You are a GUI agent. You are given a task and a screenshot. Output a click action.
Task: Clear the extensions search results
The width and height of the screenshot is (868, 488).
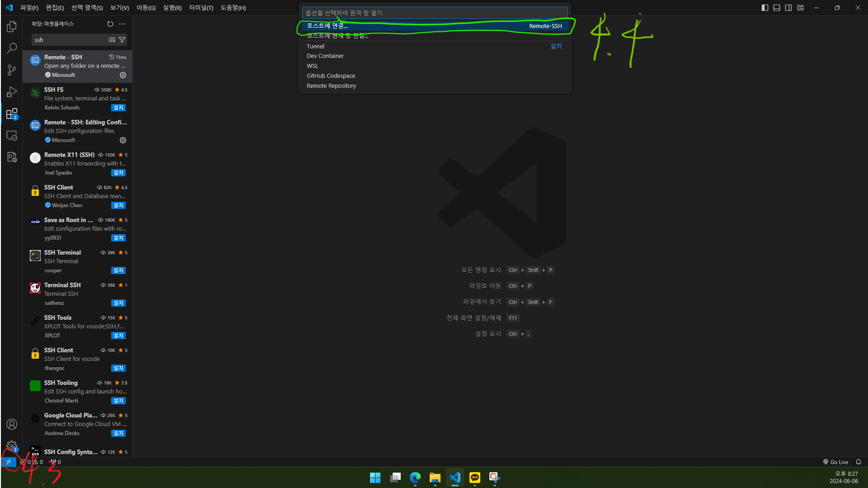(112, 40)
